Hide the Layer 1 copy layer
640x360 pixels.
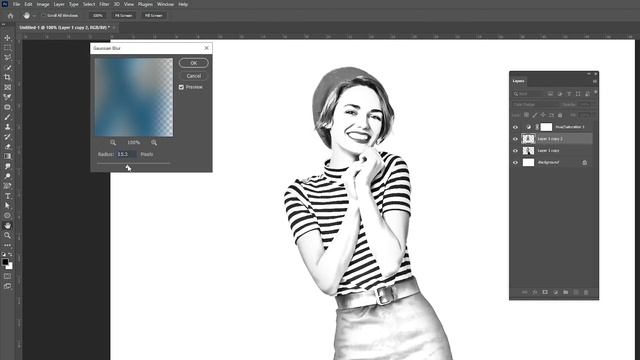(515, 151)
